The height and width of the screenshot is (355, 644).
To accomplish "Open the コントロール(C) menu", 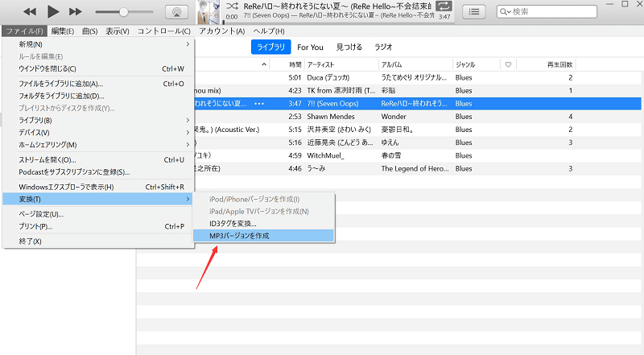I will [164, 31].
